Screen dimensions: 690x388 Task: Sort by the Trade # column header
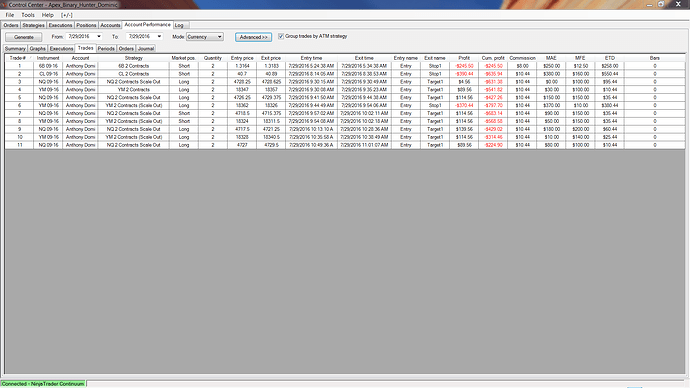19,58
